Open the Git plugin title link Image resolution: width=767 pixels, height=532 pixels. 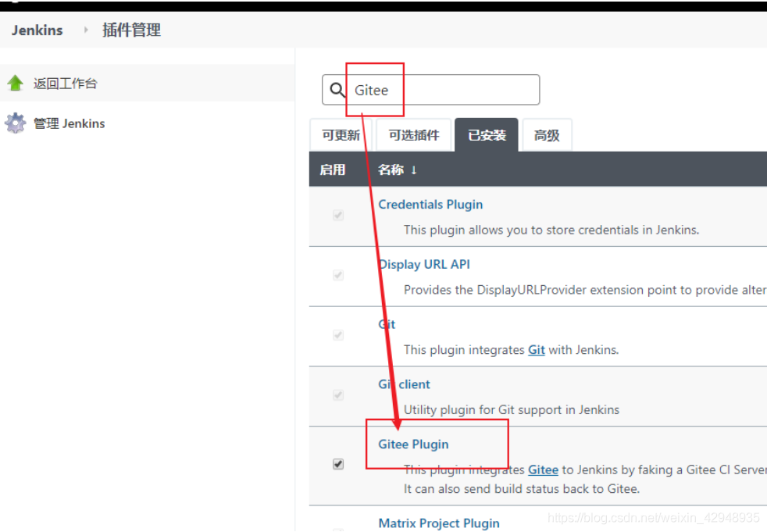[387, 324]
